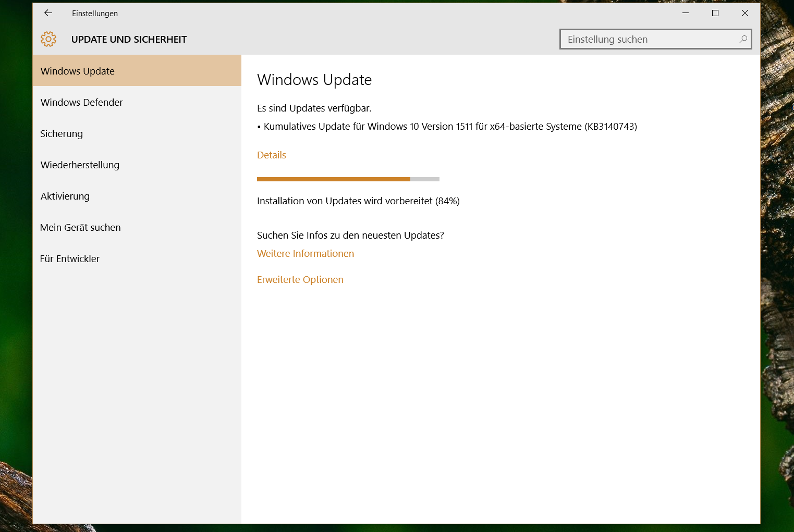Open Windows Defender settings

point(137,102)
